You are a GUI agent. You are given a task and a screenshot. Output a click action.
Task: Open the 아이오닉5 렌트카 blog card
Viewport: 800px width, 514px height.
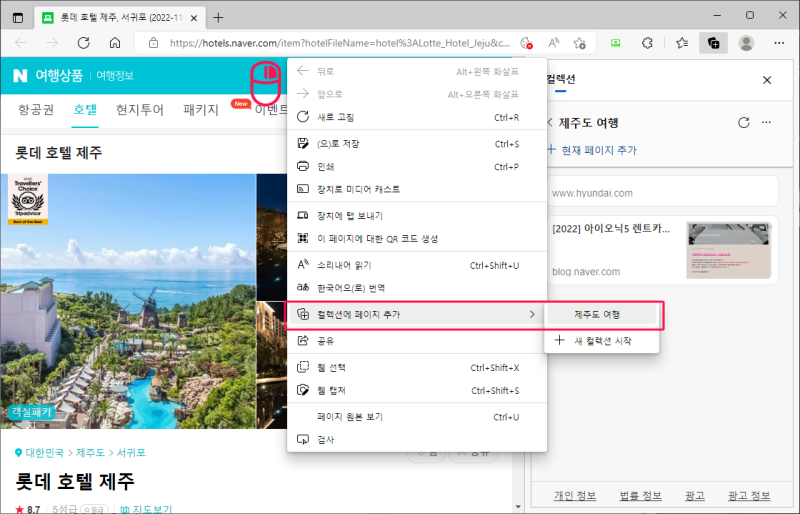663,250
